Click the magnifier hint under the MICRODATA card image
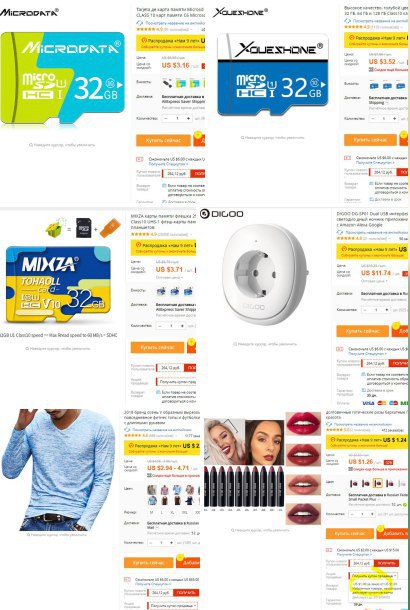The width and height of the screenshot is (410, 610). pyautogui.click(x=62, y=145)
